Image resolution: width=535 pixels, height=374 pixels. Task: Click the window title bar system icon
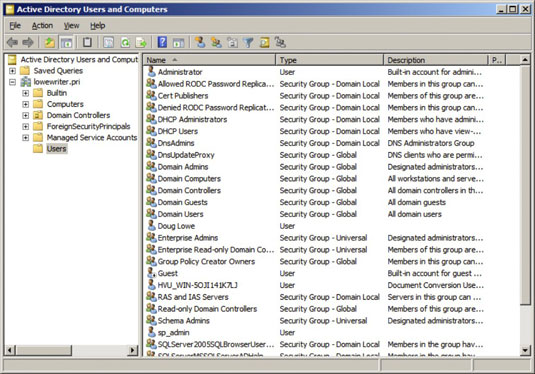[x=10, y=9]
